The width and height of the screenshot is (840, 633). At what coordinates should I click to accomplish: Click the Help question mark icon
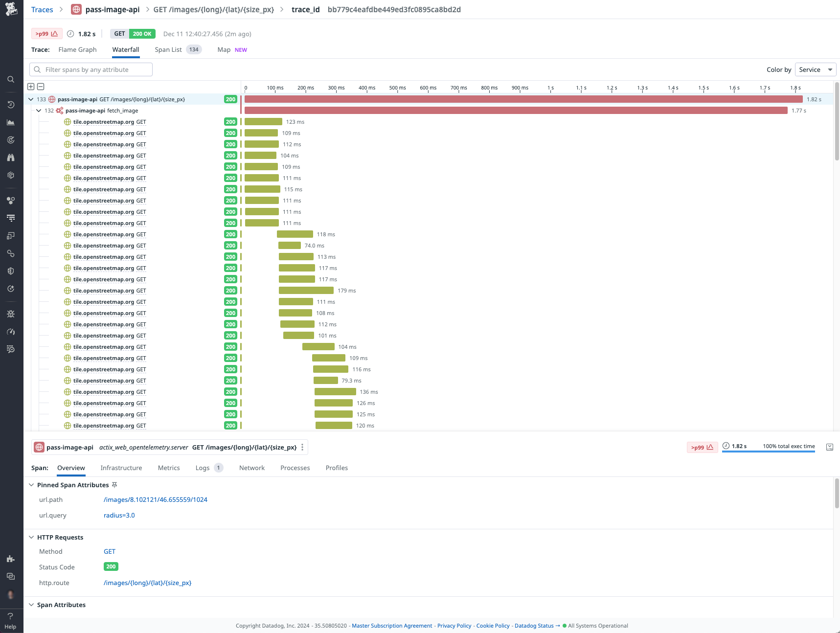10,616
